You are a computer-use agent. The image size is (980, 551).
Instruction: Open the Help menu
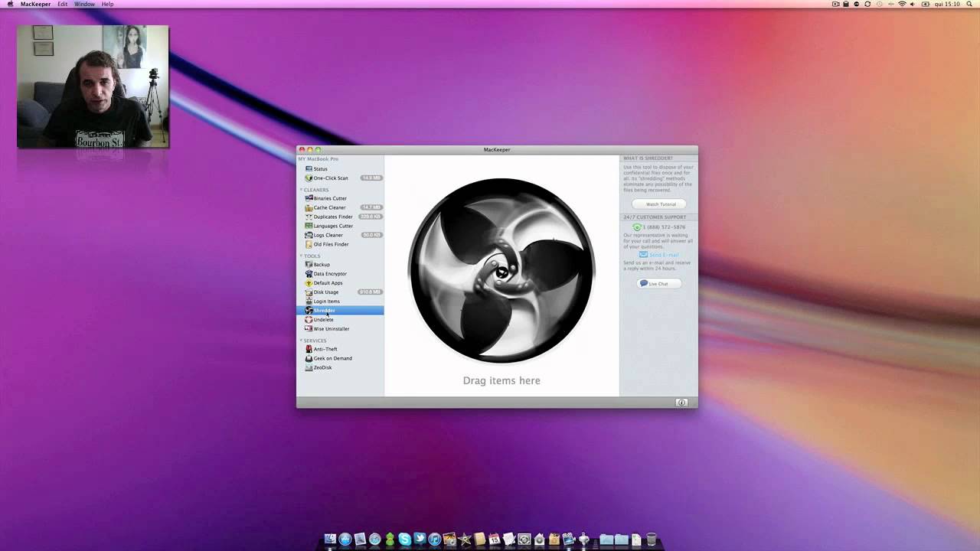[107, 4]
